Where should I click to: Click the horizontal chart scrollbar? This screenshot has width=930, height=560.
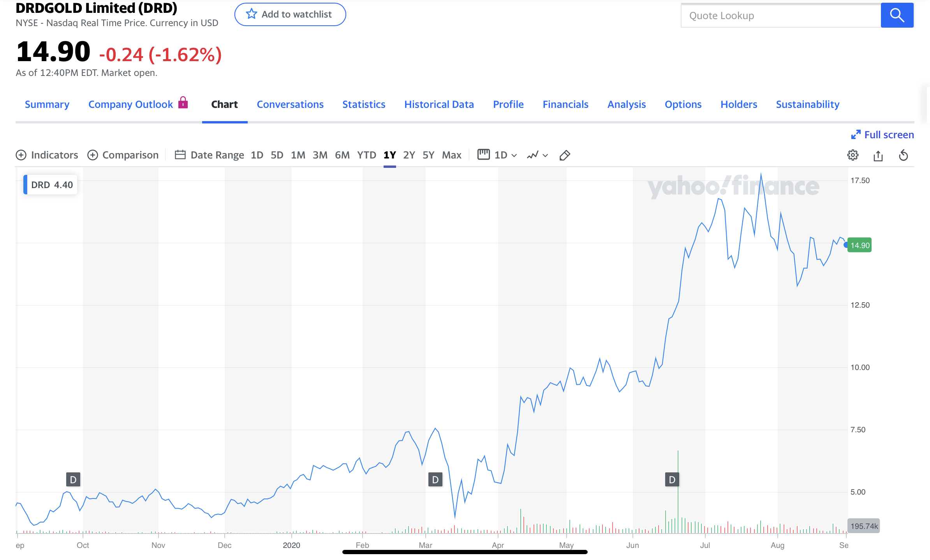[465, 552]
